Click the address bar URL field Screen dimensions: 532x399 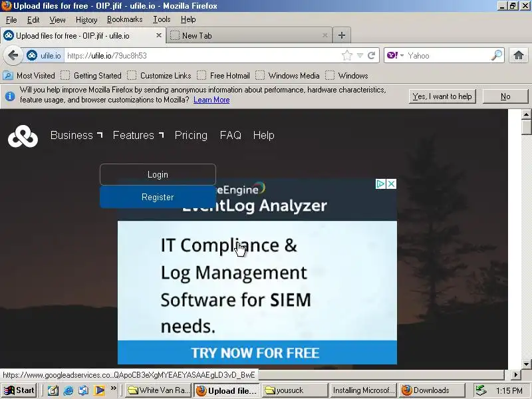click(202, 55)
